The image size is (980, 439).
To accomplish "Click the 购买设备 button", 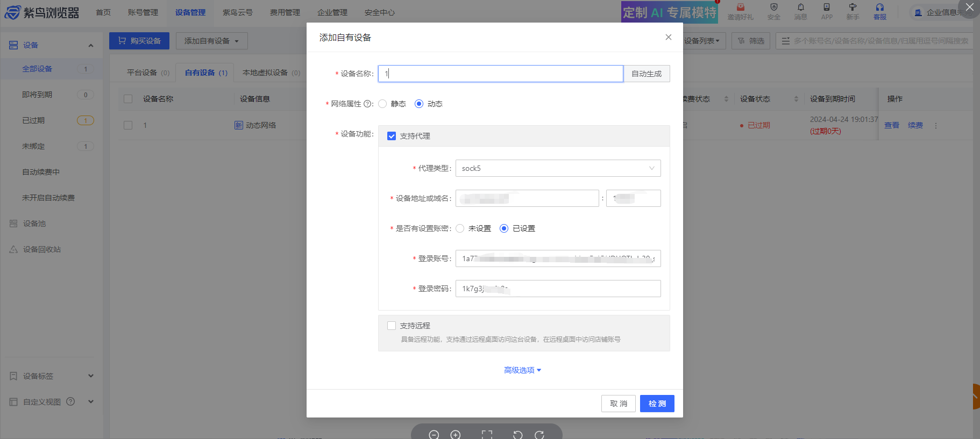I will [x=139, y=41].
